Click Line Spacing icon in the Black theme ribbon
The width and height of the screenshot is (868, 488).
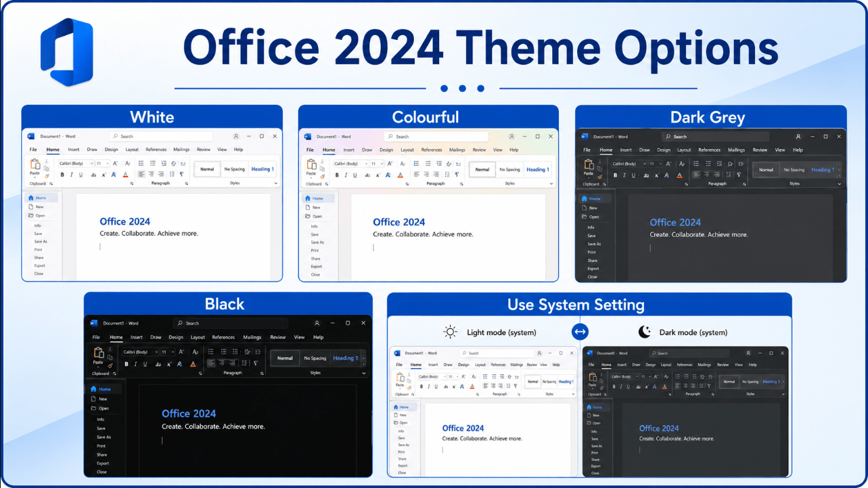244,363
